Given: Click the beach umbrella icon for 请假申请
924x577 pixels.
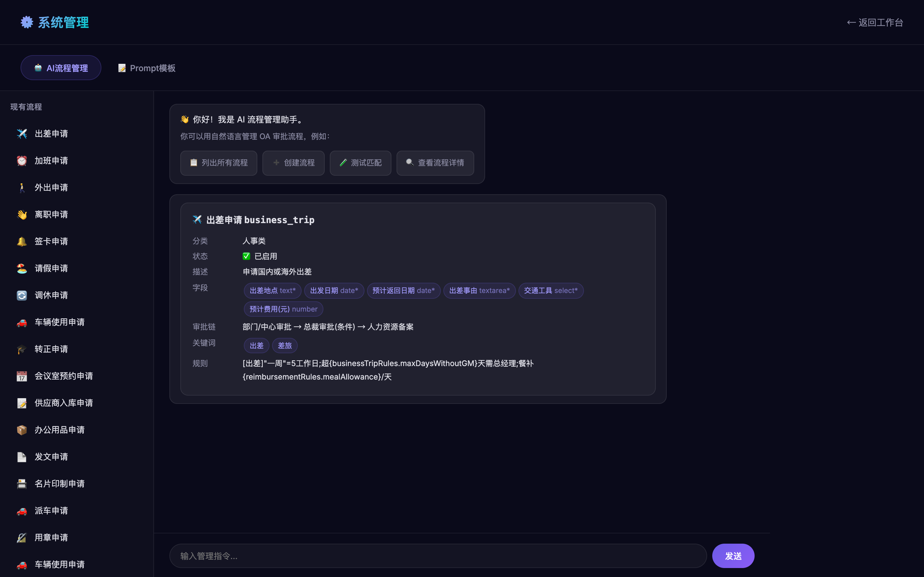Looking at the screenshot, I should 22,268.
